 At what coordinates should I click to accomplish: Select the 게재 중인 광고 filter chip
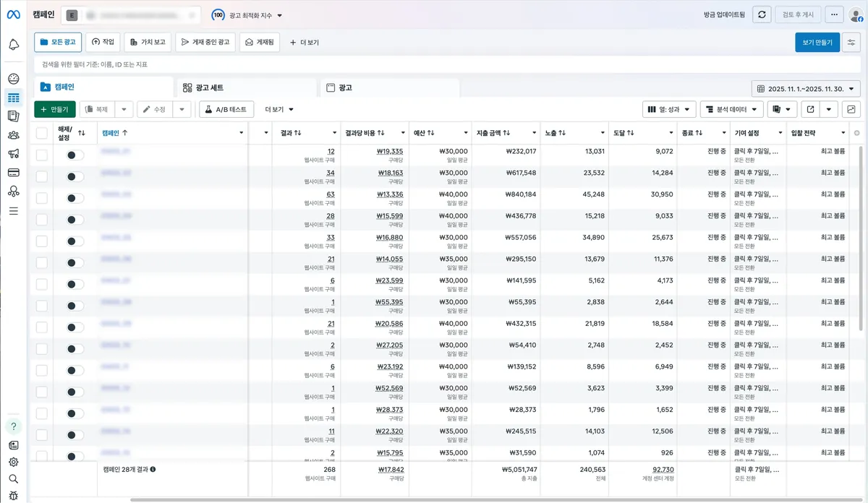tap(205, 43)
